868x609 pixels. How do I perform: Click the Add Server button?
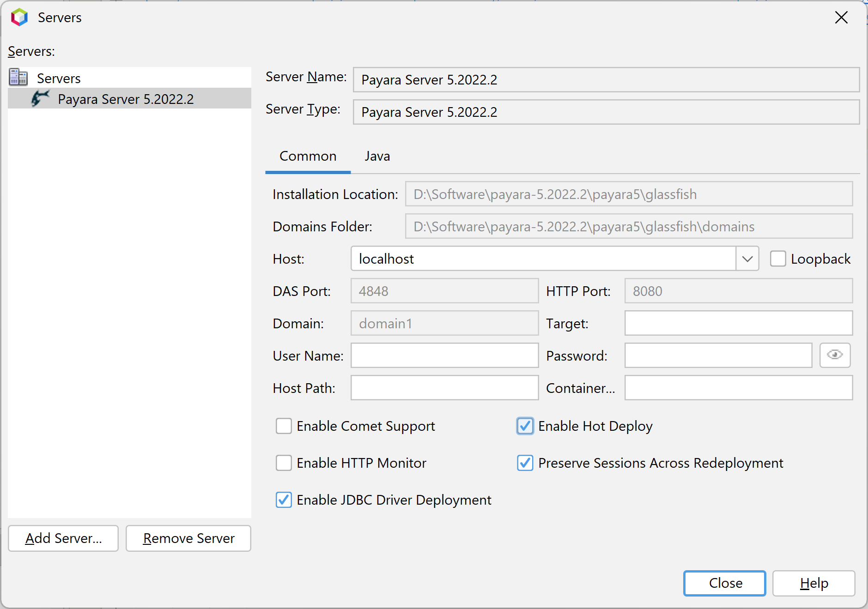63,538
